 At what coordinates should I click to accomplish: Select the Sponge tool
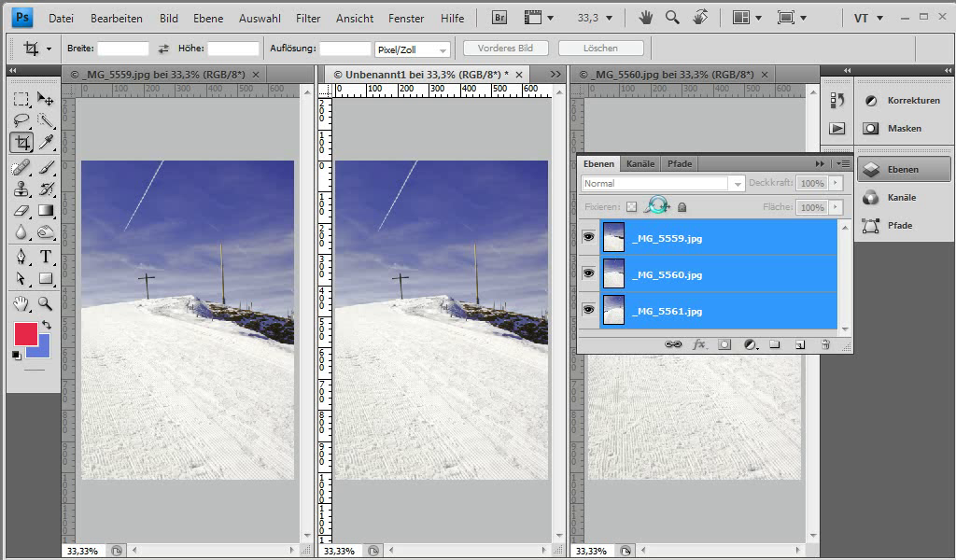tap(45, 232)
